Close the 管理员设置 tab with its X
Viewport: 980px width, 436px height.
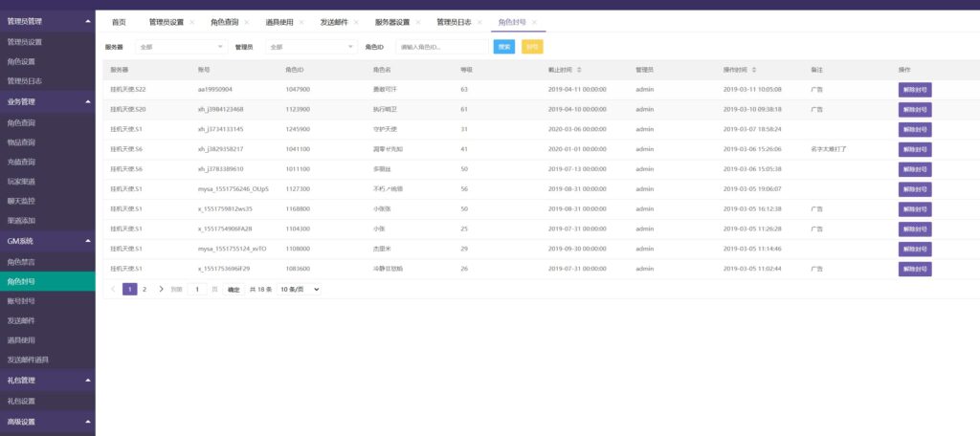[x=191, y=22]
